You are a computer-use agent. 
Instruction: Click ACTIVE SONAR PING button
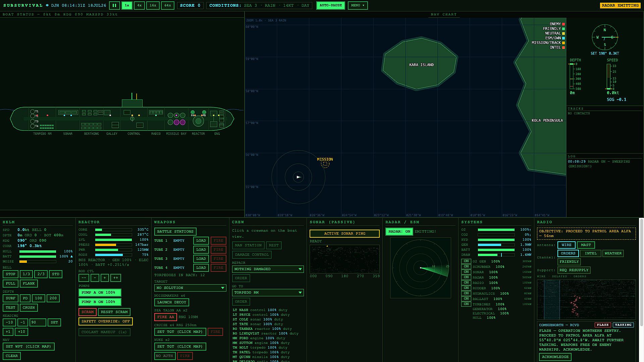pyautogui.click(x=344, y=234)
